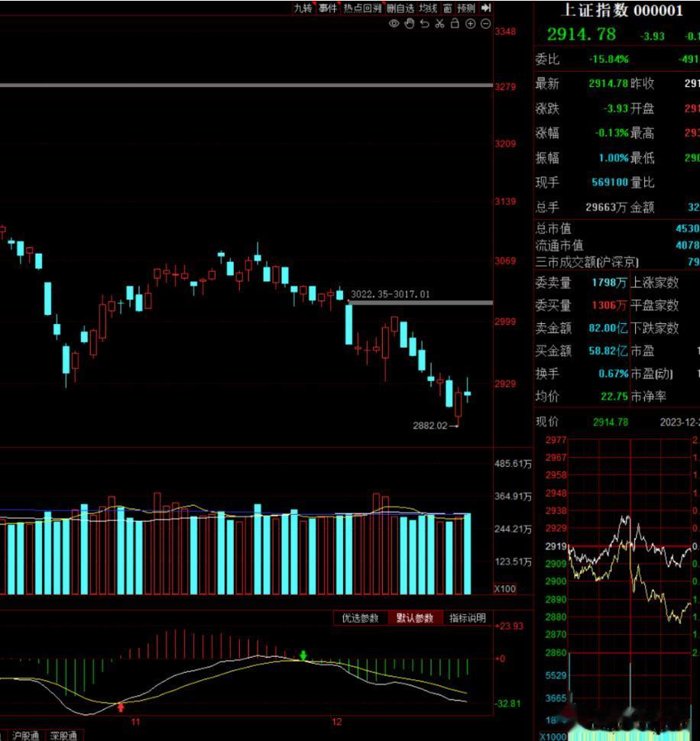Toggle the chart lock icon
This screenshot has height=741, width=700.
455,23
